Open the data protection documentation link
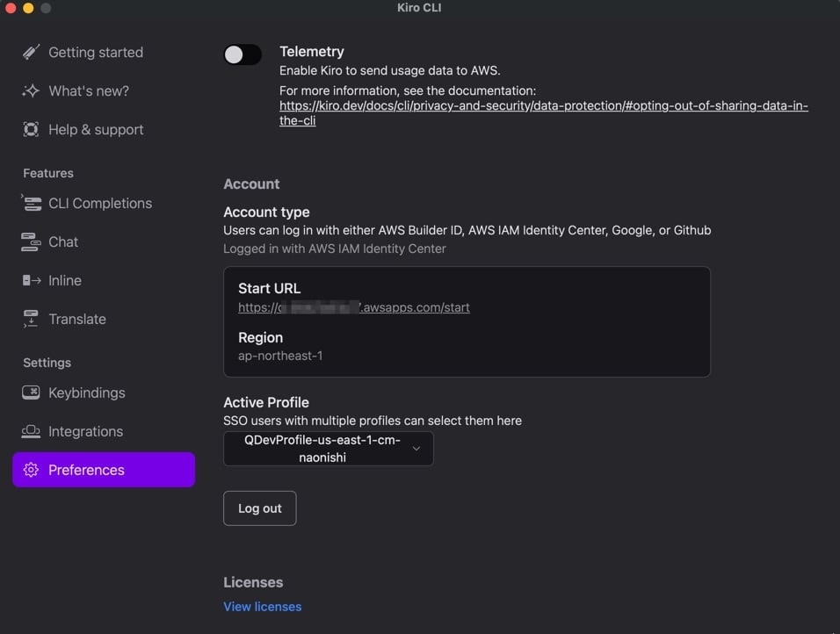840x634 pixels. pos(545,105)
